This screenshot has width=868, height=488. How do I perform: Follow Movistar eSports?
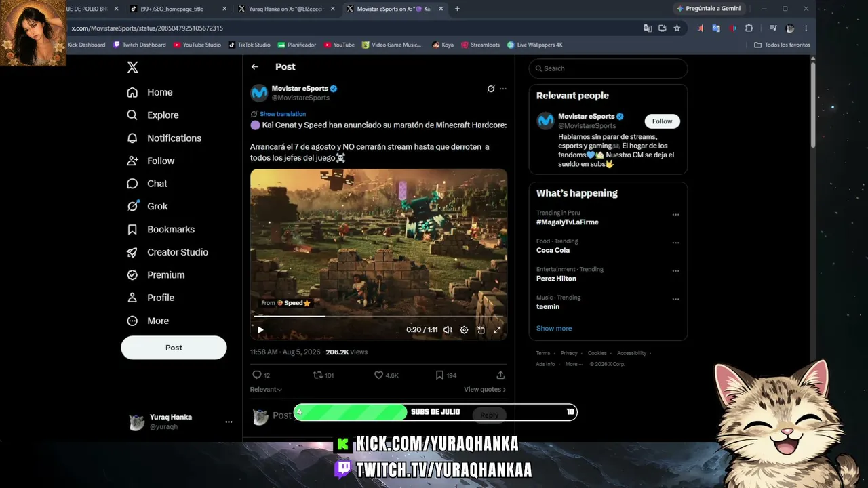coord(662,121)
